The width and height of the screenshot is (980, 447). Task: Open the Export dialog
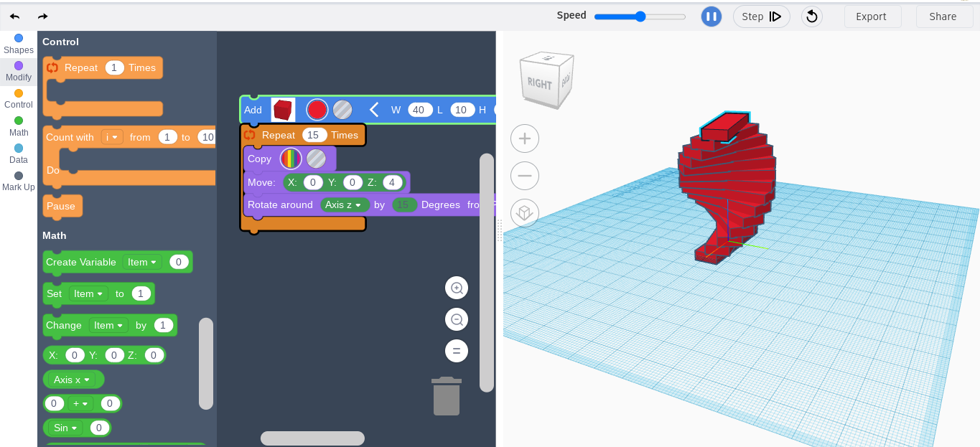[x=871, y=17]
